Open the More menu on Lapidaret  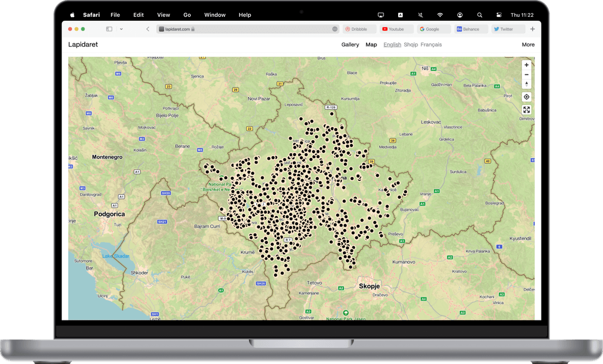click(528, 45)
